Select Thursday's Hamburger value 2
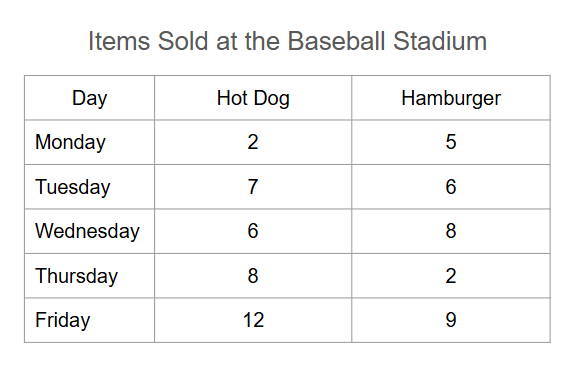This screenshot has height=380, width=586. click(451, 276)
